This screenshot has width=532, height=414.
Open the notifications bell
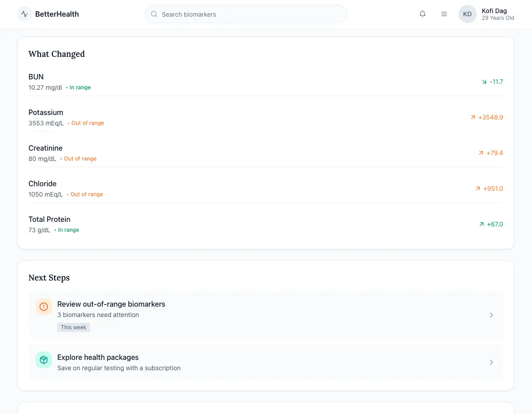click(423, 14)
